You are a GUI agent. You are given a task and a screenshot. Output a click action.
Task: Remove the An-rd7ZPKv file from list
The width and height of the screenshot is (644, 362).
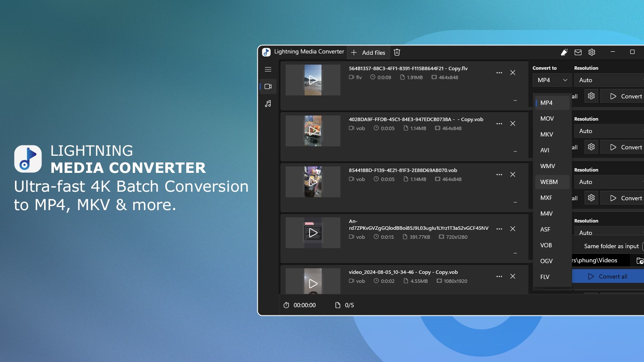513,229
